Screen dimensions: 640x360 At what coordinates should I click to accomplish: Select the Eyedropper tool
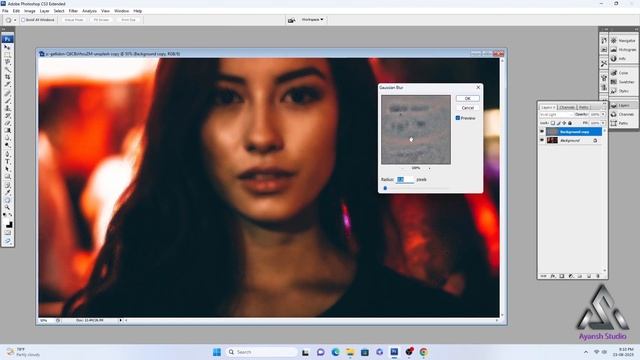7,194
